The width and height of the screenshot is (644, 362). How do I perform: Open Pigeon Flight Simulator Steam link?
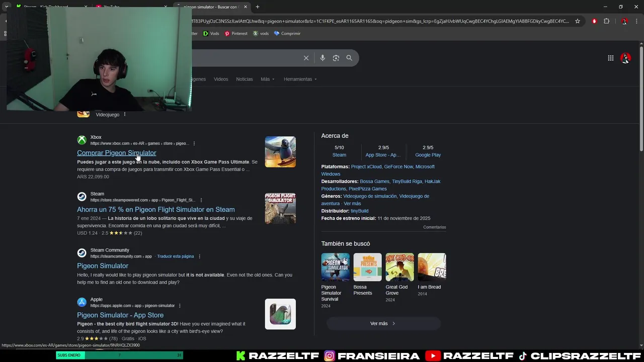click(155, 210)
